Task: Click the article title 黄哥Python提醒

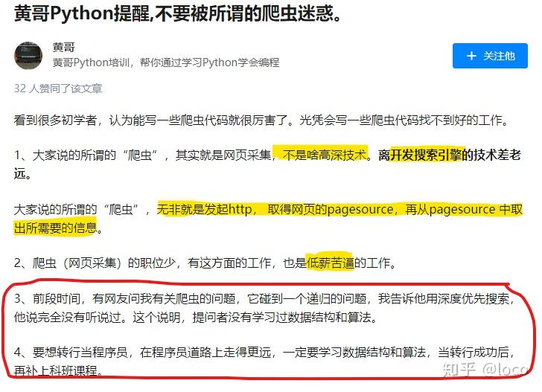Action: point(178,14)
